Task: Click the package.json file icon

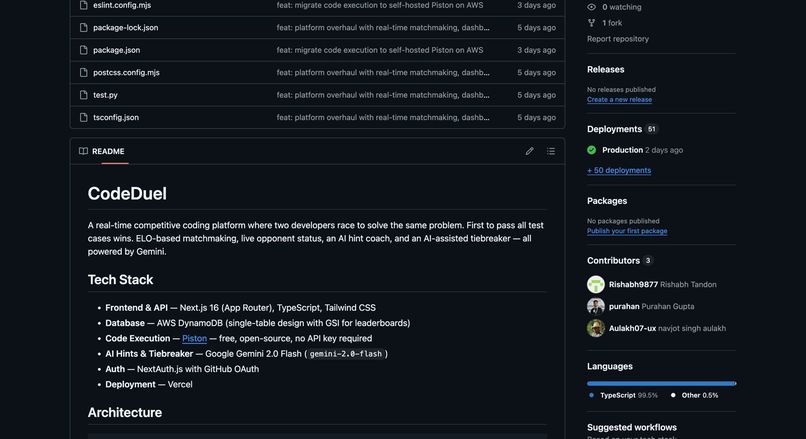Action: pyautogui.click(x=83, y=50)
